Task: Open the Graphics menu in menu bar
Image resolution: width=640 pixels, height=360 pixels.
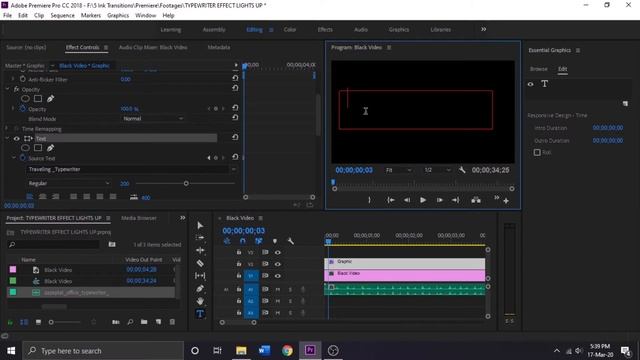Action: click(118, 16)
